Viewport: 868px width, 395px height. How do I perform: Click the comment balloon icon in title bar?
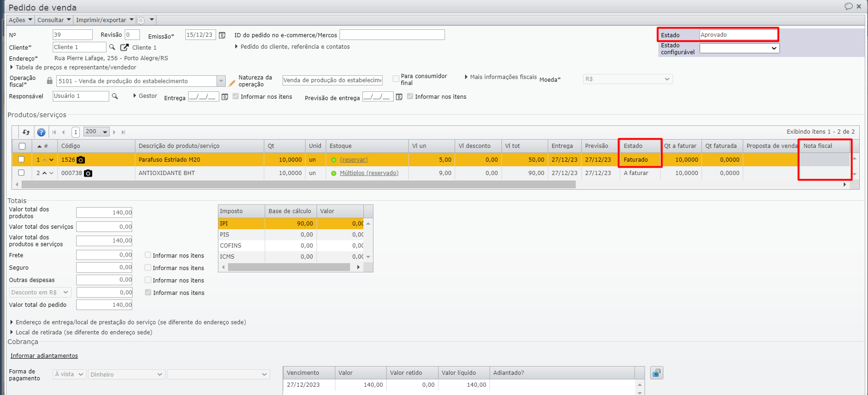pos(848,6)
